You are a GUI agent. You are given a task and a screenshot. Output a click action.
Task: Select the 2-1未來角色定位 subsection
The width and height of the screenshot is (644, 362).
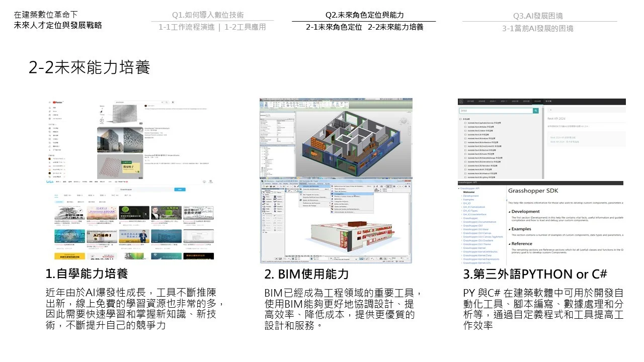pos(334,27)
